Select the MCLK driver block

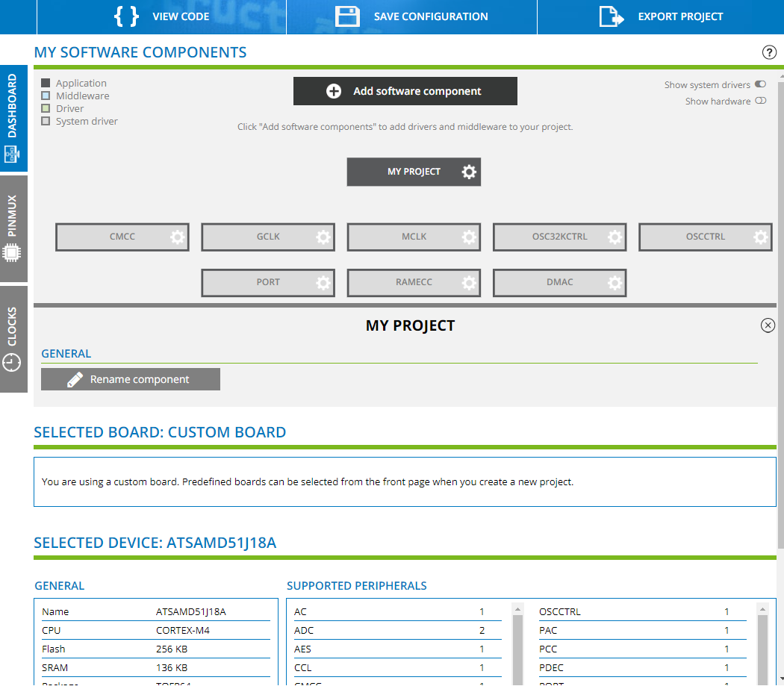[414, 237]
